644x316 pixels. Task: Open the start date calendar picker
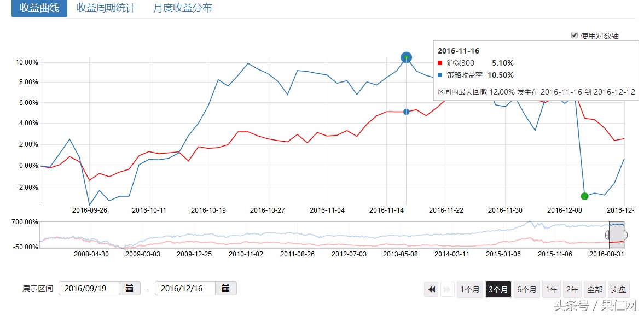click(x=130, y=288)
